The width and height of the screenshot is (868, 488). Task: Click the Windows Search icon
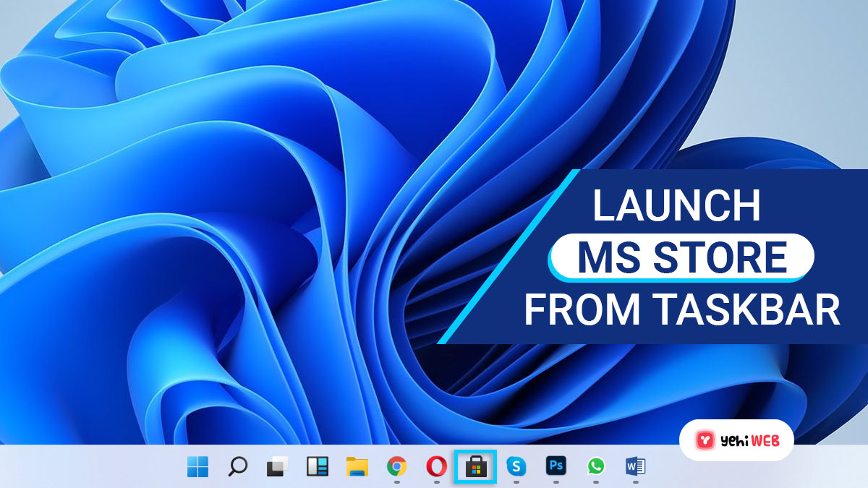pyautogui.click(x=237, y=464)
